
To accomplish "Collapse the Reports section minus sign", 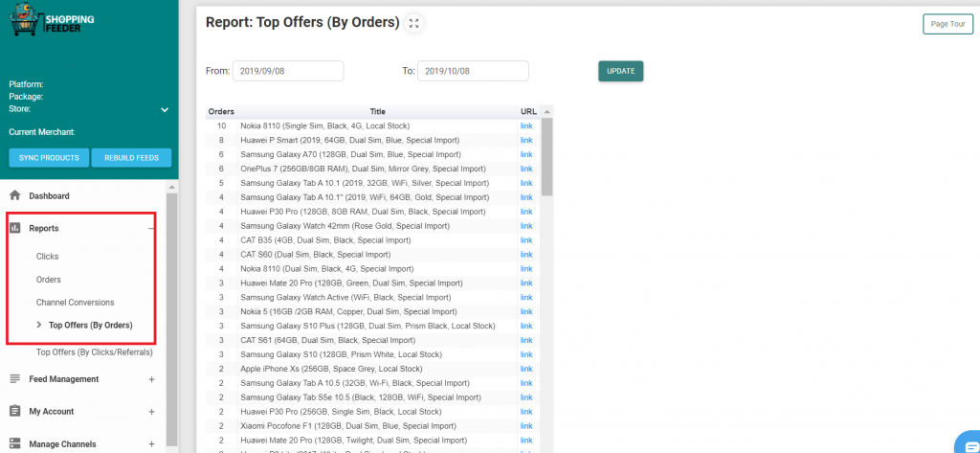I will 151,228.
